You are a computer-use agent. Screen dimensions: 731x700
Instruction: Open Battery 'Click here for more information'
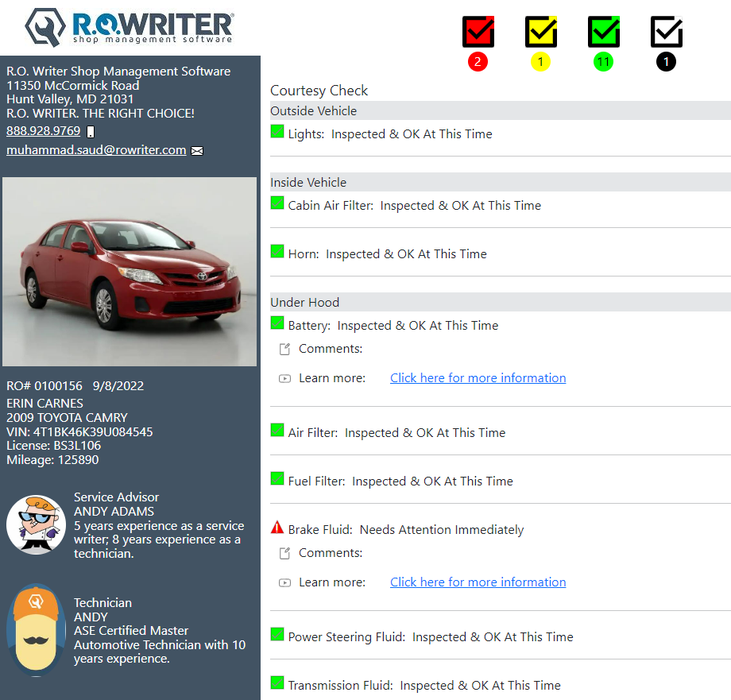[478, 378]
